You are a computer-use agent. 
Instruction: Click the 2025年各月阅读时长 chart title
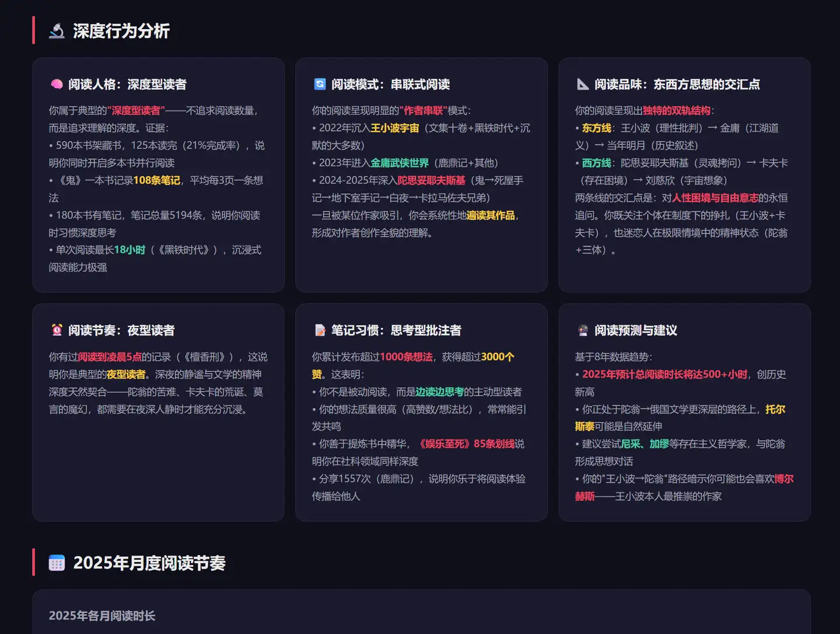click(102, 616)
